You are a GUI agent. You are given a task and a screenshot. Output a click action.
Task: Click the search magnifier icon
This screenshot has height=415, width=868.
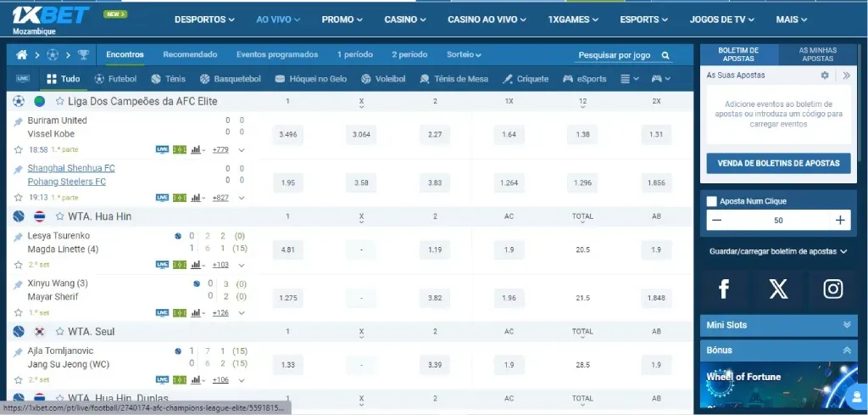[x=665, y=55]
